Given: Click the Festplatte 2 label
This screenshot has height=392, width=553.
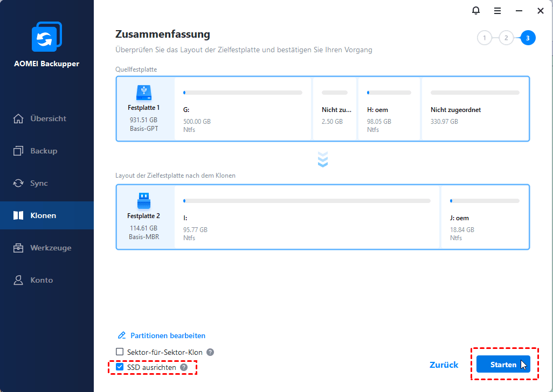Looking at the screenshot, I should [x=143, y=216].
